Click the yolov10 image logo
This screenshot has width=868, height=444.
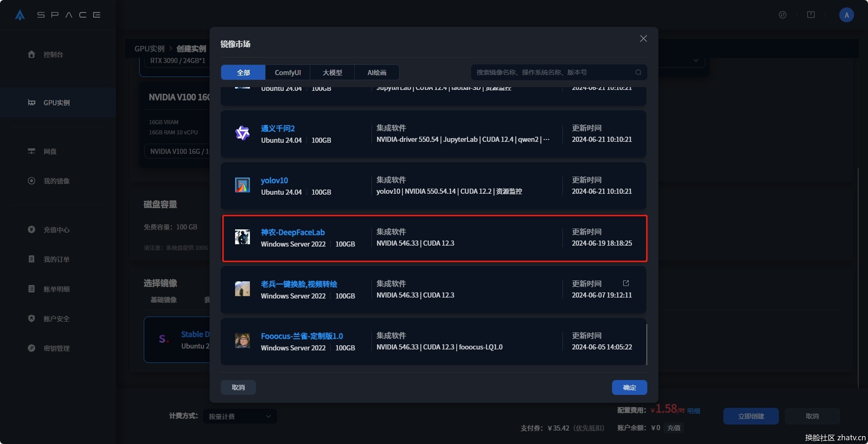pos(243,185)
